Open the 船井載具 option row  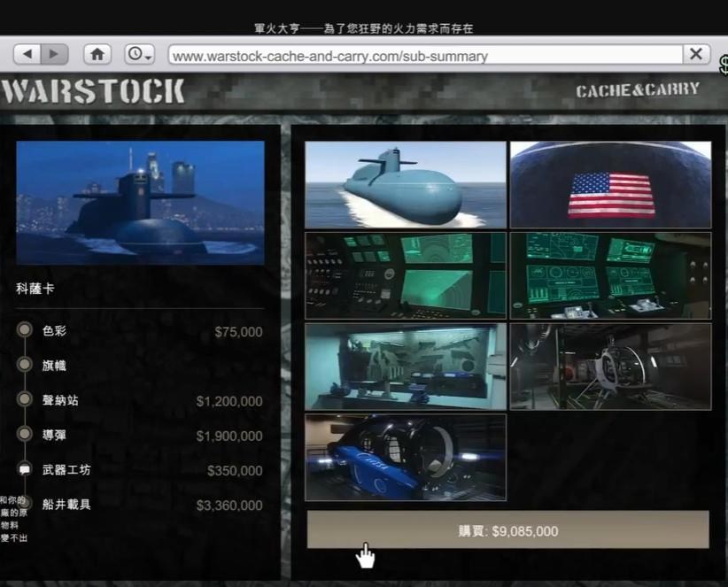(141, 505)
